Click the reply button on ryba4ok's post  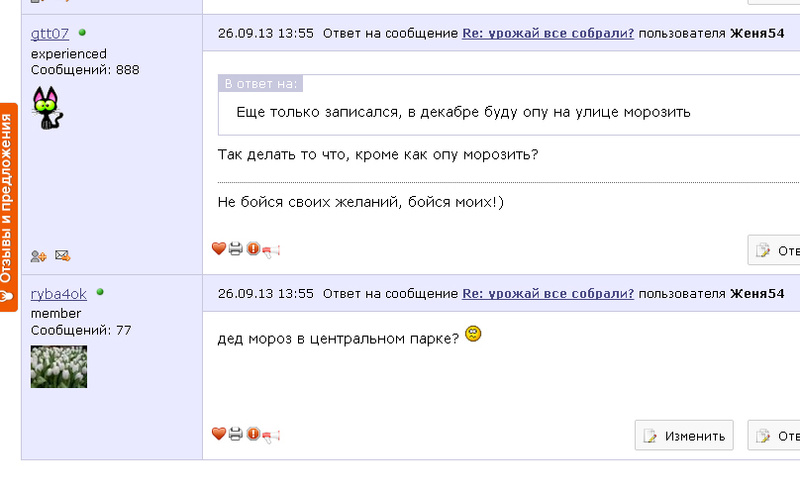775,435
